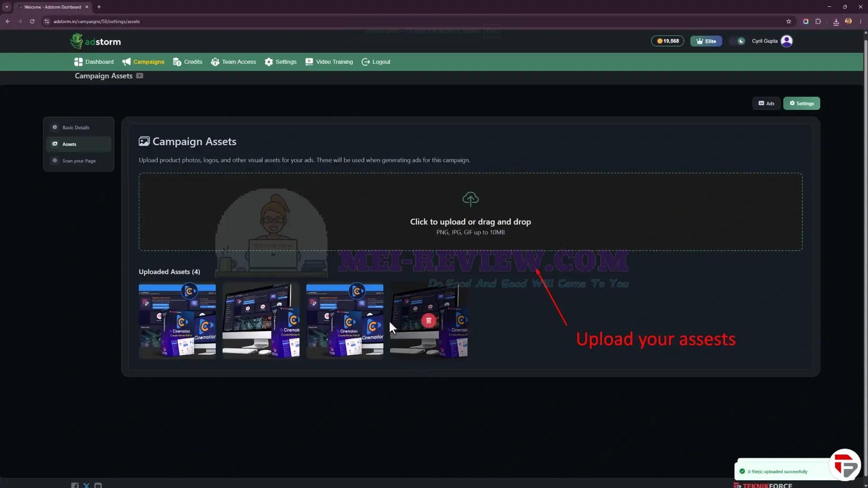Click the 19,568 credits badge

[x=668, y=41]
